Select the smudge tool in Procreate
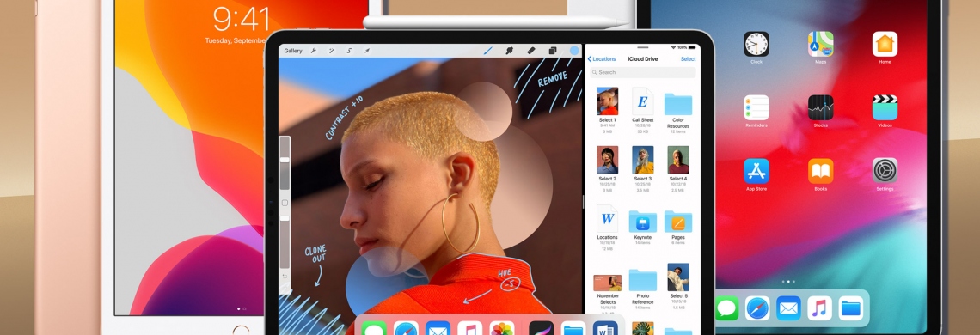 tap(510, 51)
